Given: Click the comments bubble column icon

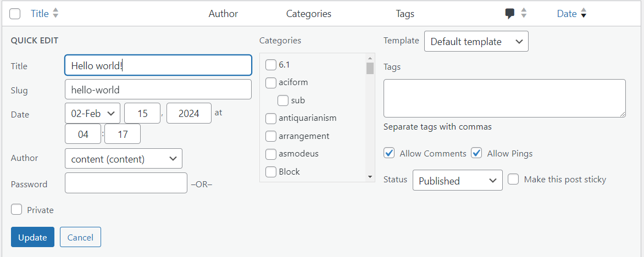Looking at the screenshot, I should click(x=510, y=14).
